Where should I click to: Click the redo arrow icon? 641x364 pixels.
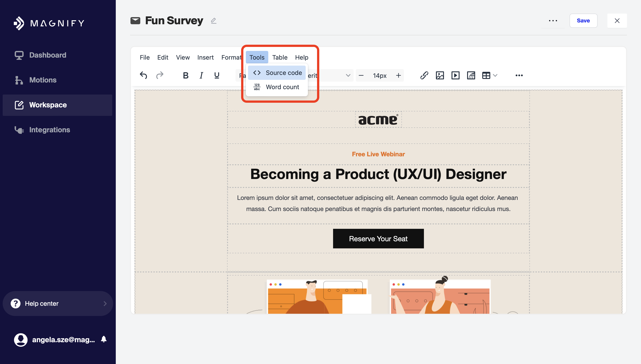click(160, 75)
